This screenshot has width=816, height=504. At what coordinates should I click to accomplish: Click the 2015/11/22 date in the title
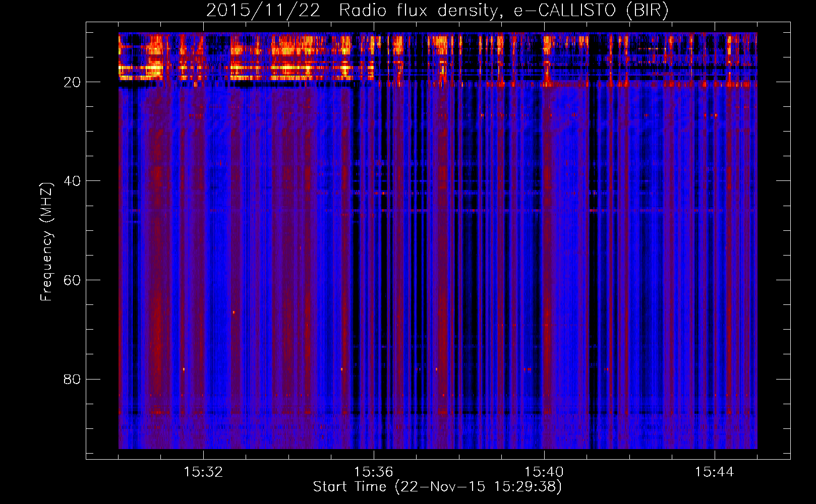click(x=263, y=11)
